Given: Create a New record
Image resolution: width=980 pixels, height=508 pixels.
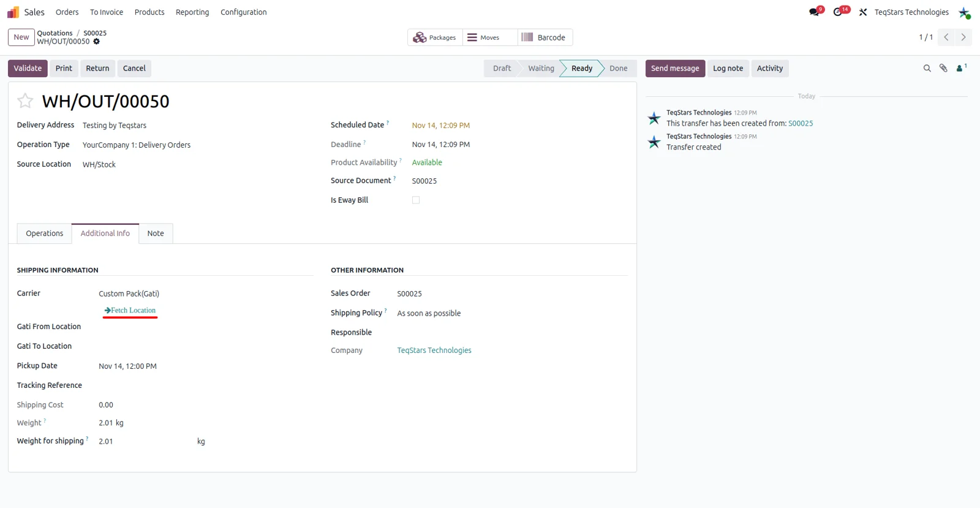Looking at the screenshot, I should click(x=21, y=37).
